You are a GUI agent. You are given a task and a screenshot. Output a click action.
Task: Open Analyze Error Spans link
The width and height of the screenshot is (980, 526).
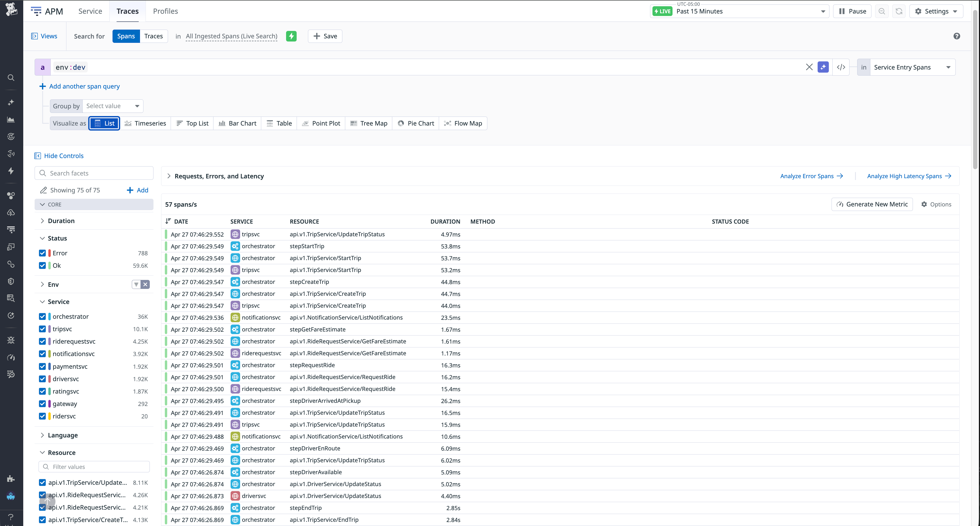pyautogui.click(x=811, y=176)
